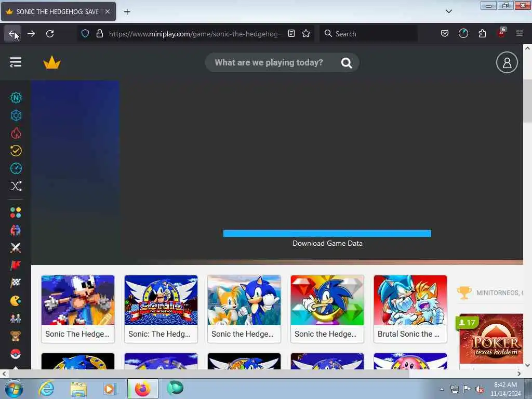Open the Miniplay hamburger menu
532x399 pixels.
(x=16, y=62)
